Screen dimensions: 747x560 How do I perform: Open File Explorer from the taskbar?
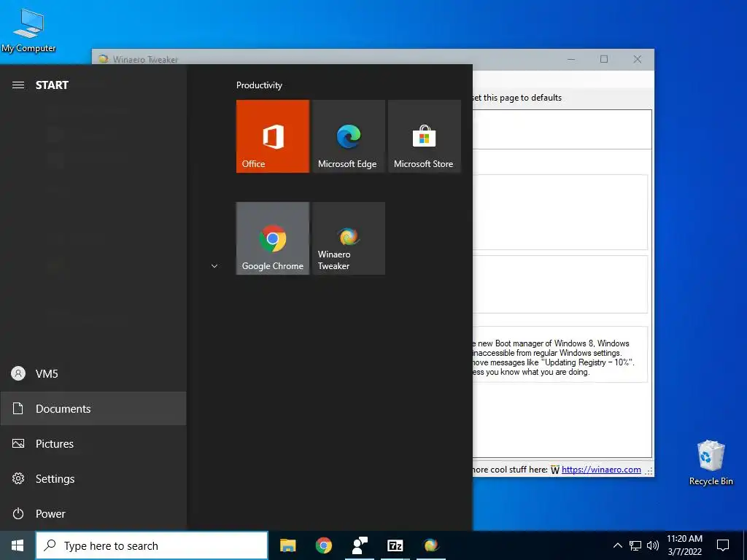pos(287,545)
